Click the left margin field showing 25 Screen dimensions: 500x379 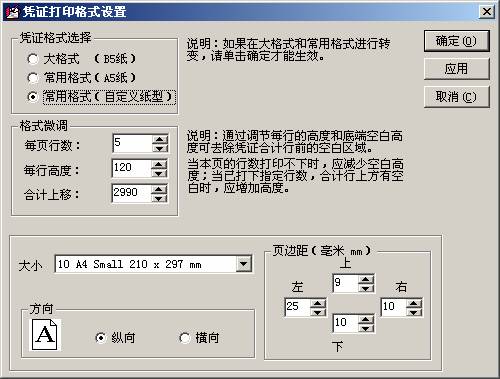click(x=298, y=307)
